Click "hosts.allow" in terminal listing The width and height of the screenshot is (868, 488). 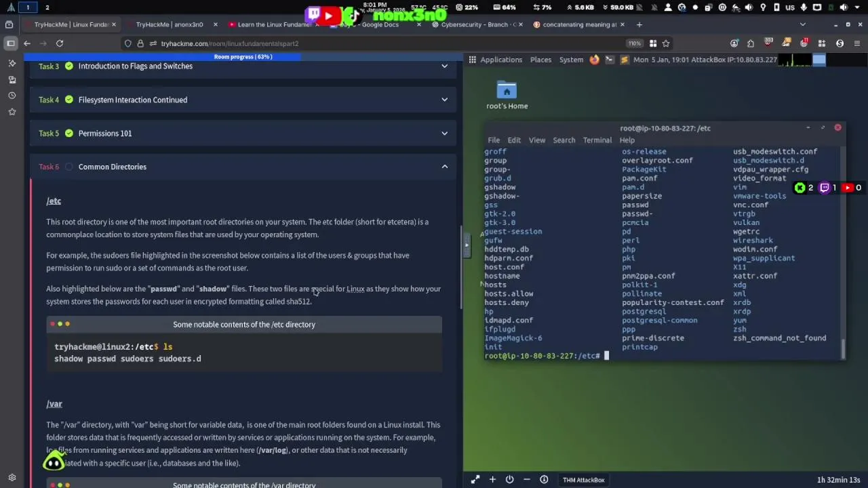[509, 293]
